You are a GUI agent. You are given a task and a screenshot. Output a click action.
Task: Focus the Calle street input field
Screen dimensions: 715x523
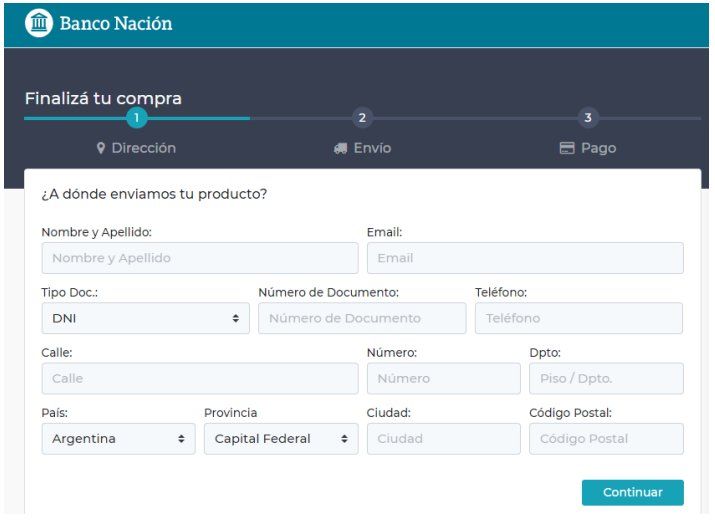click(199, 379)
